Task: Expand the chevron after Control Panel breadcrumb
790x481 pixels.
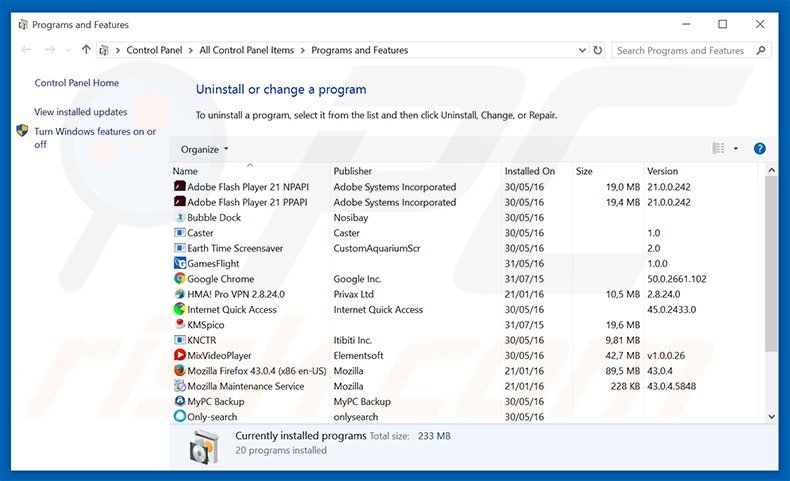Action: [x=191, y=50]
